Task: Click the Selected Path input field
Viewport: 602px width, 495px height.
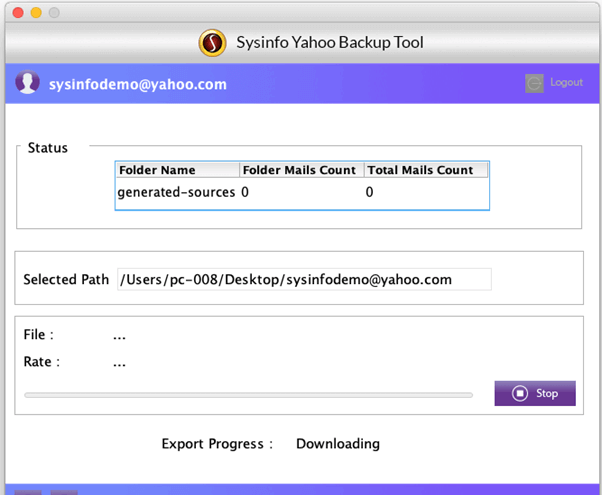Action: (x=304, y=280)
